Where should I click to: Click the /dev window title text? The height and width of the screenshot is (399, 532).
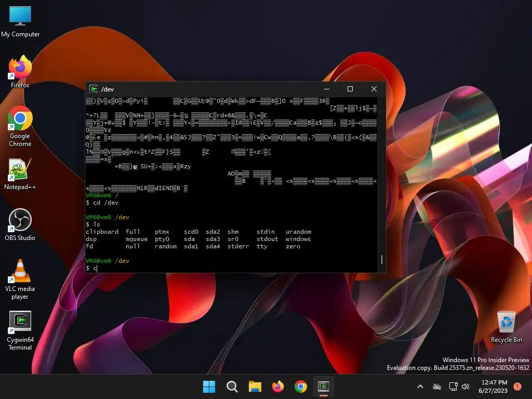[x=108, y=89]
